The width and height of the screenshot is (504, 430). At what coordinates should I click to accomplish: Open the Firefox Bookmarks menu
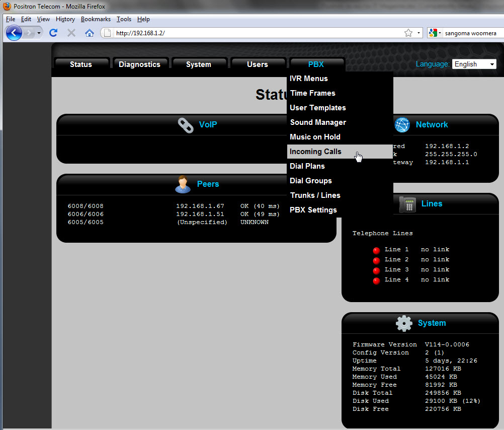coord(96,19)
